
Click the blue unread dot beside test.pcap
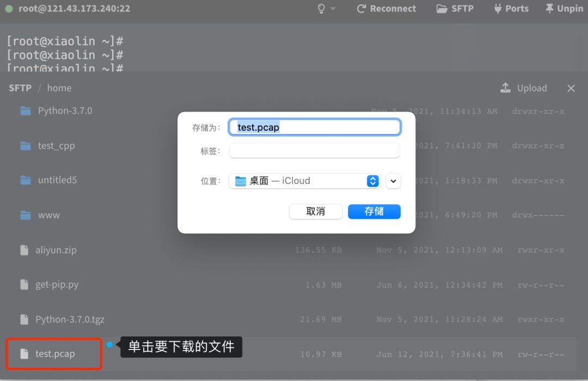pyautogui.click(x=109, y=343)
